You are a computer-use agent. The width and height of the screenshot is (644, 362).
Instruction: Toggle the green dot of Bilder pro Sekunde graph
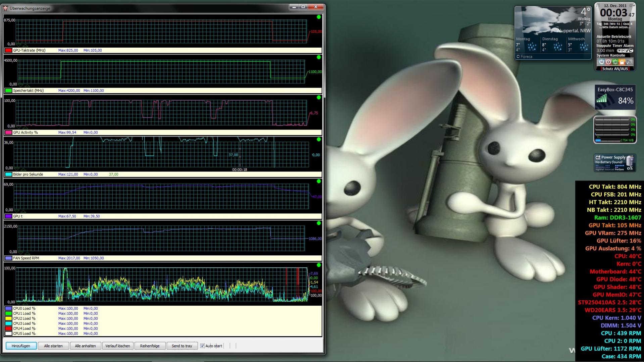pyautogui.click(x=318, y=139)
